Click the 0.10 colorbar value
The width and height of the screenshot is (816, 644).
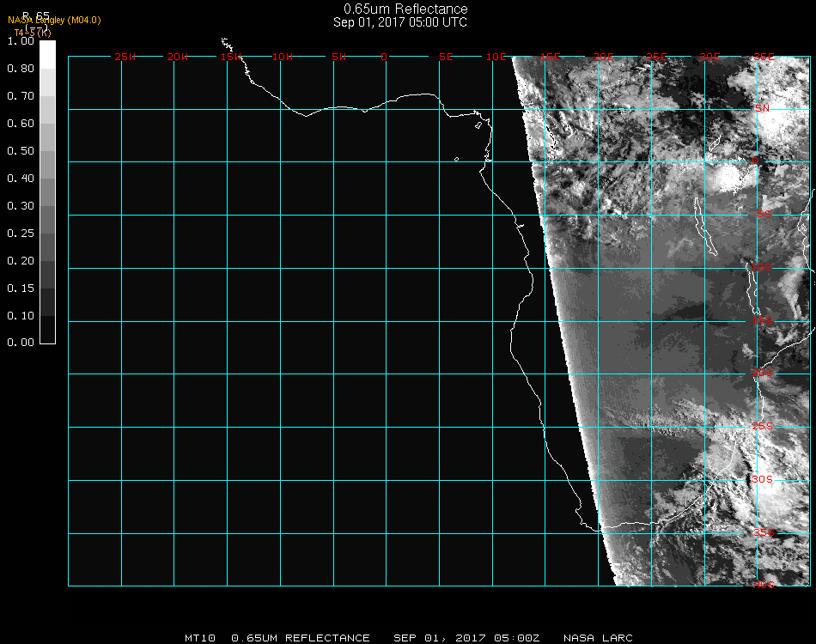(21, 316)
